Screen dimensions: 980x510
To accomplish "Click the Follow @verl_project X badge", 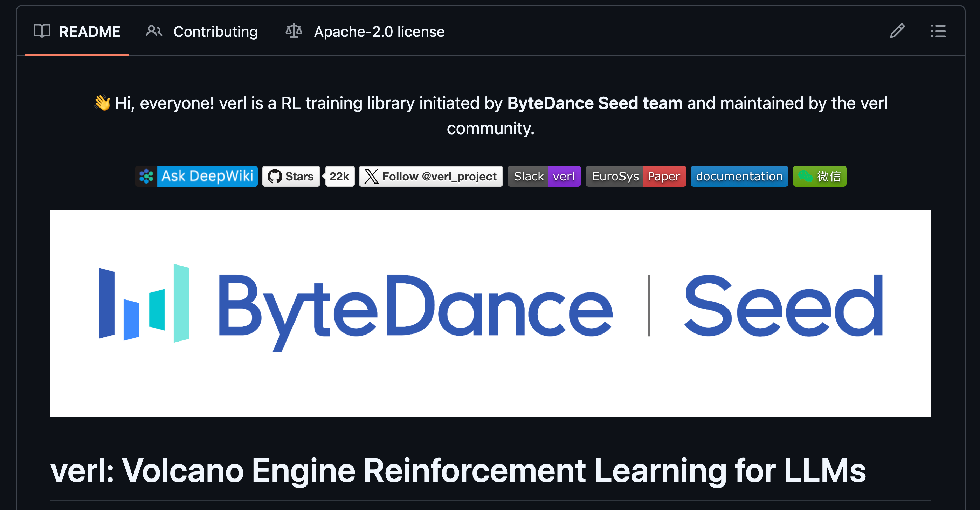I will tap(431, 176).
